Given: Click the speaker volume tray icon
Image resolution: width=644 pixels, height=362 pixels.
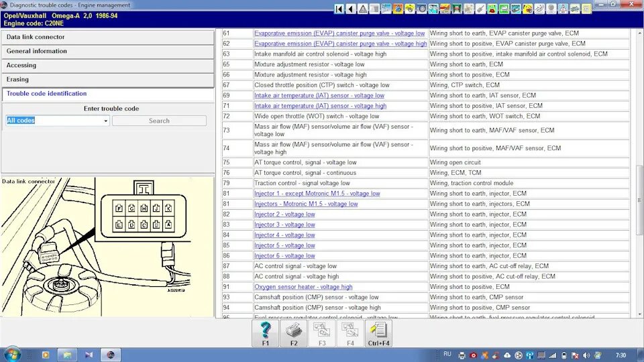Looking at the screenshot, I should [586, 355].
